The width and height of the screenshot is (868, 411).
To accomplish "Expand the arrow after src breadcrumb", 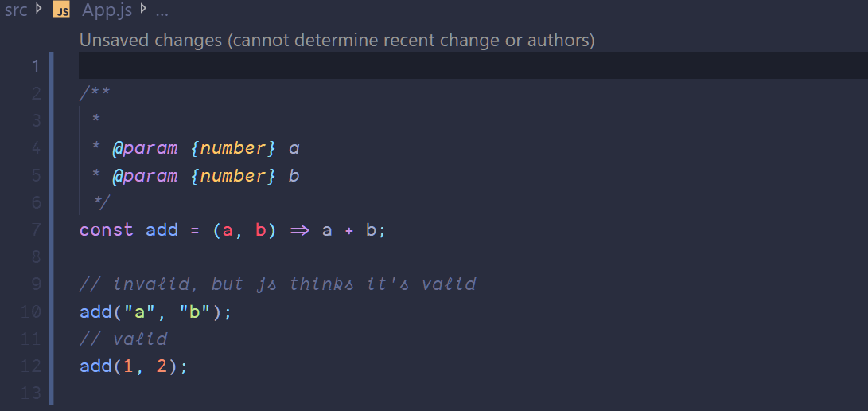I will click(39, 10).
